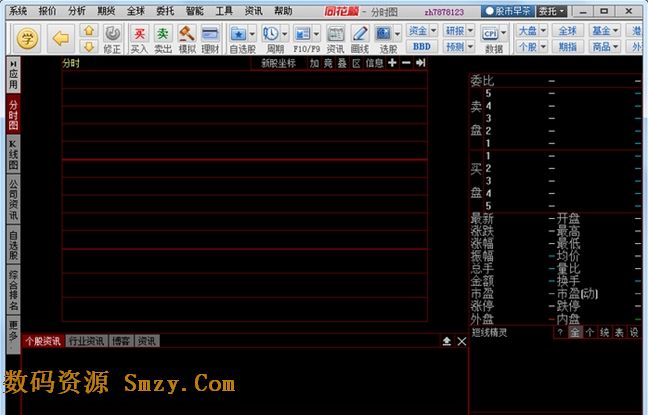Click the 期指 toolbar button
The width and height of the screenshot is (648, 415).
point(568,47)
